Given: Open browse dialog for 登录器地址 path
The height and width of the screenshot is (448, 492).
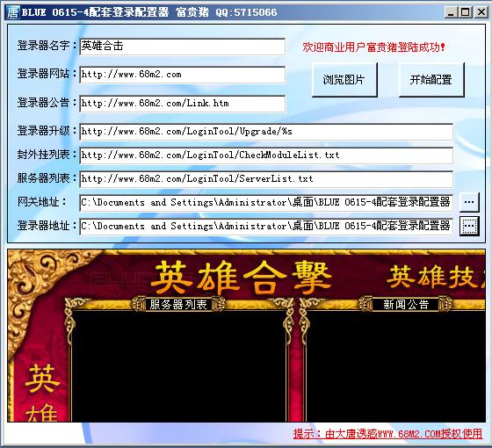Looking at the screenshot, I should [x=469, y=226].
